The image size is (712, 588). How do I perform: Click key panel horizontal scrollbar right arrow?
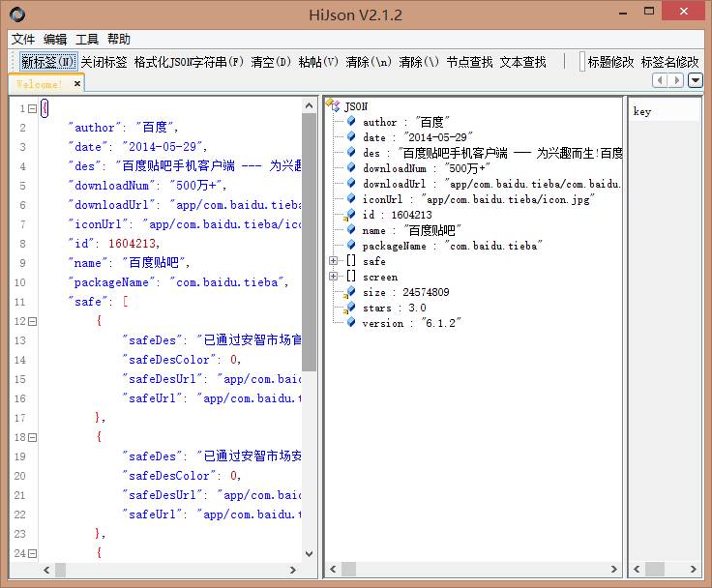(693, 569)
